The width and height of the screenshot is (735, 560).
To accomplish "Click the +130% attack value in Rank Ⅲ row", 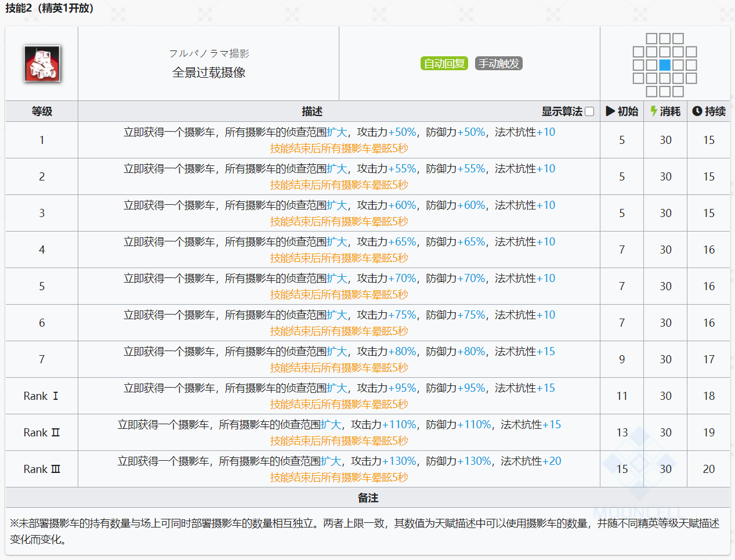I will 399,461.
